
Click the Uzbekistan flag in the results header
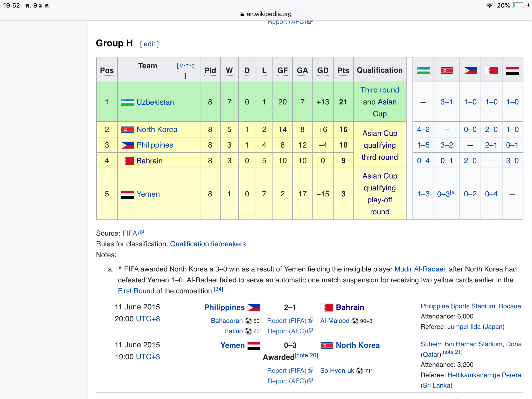point(423,70)
